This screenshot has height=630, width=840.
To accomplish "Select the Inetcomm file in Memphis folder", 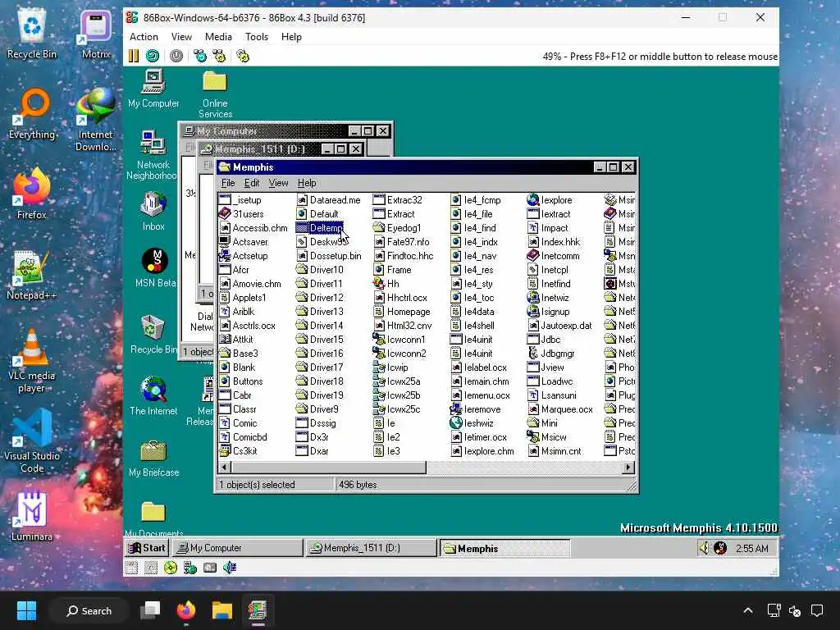I will (x=554, y=256).
